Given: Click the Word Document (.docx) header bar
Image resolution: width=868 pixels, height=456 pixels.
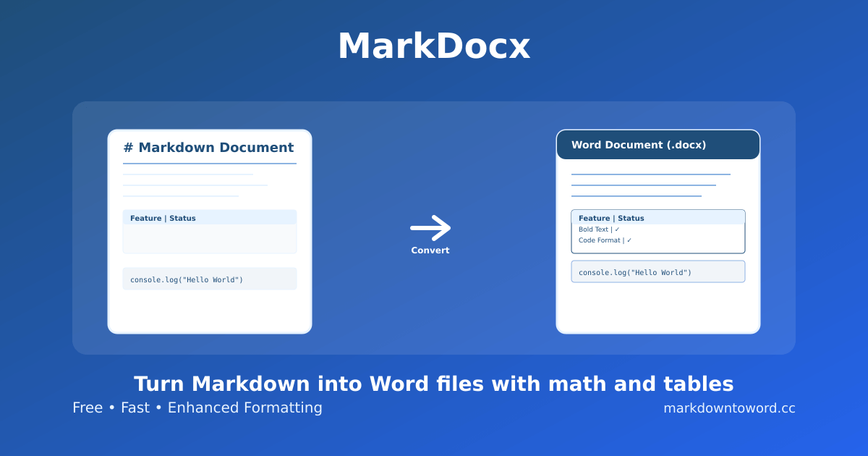Looking at the screenshot, I should coord(658,145).
